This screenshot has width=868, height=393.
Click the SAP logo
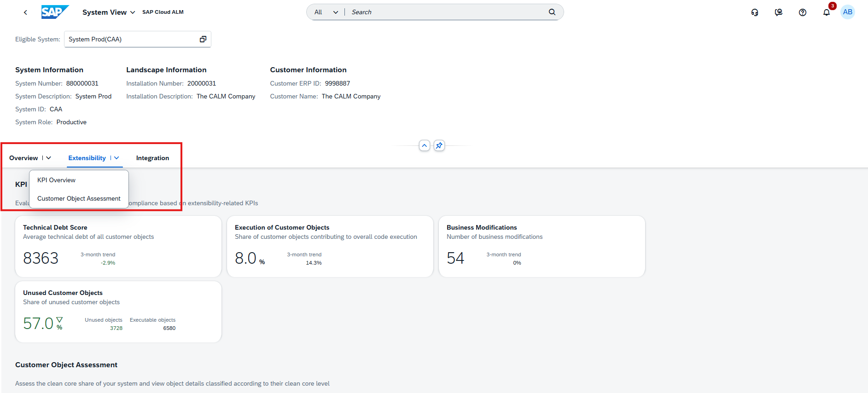(x=55, y=12)
